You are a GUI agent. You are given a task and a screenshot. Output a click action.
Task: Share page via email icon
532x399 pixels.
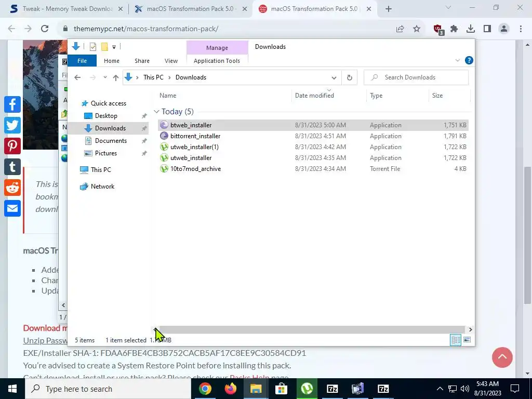tap(12, 208)
